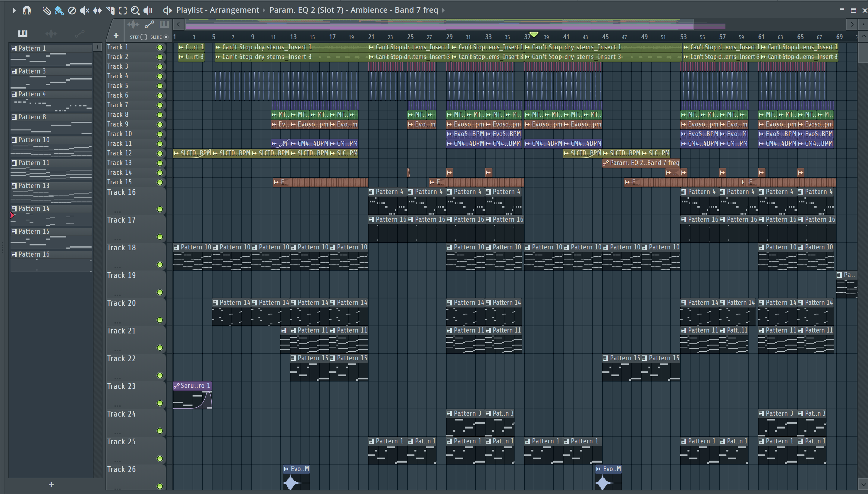Image resolution: width=868 pixels, height=494 pixels.
Task: Select the Slice tool
Action: pyautogui.click(x=110, y=11)
